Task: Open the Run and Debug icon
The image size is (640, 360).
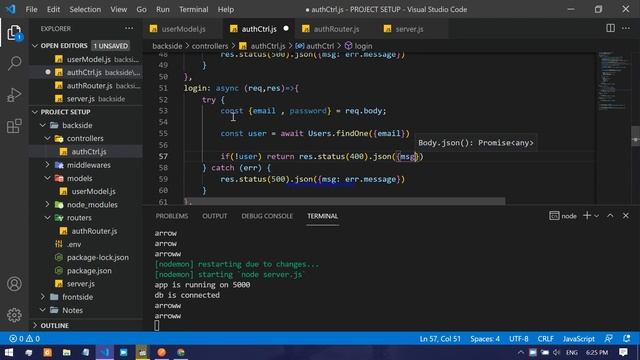Action: tap(14, 95)
